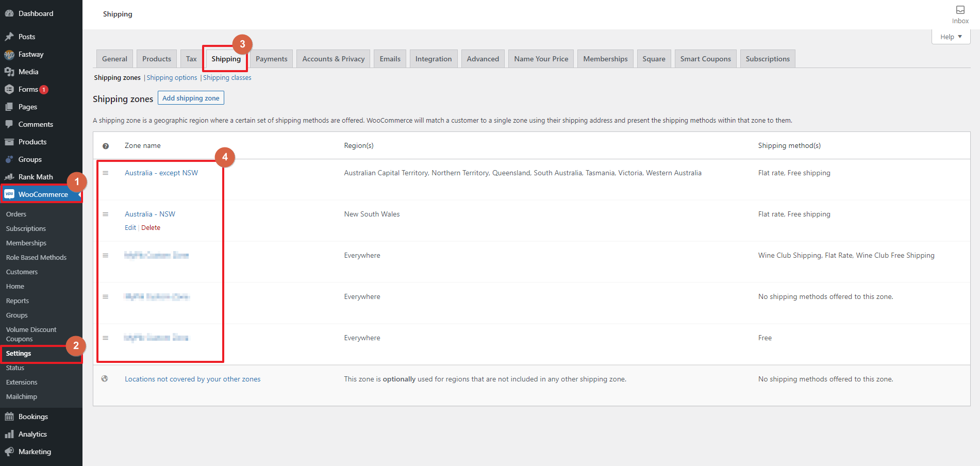Click Edit under Australia - NSW
This screenshot has height=466, width=980.
click(130, 227)
